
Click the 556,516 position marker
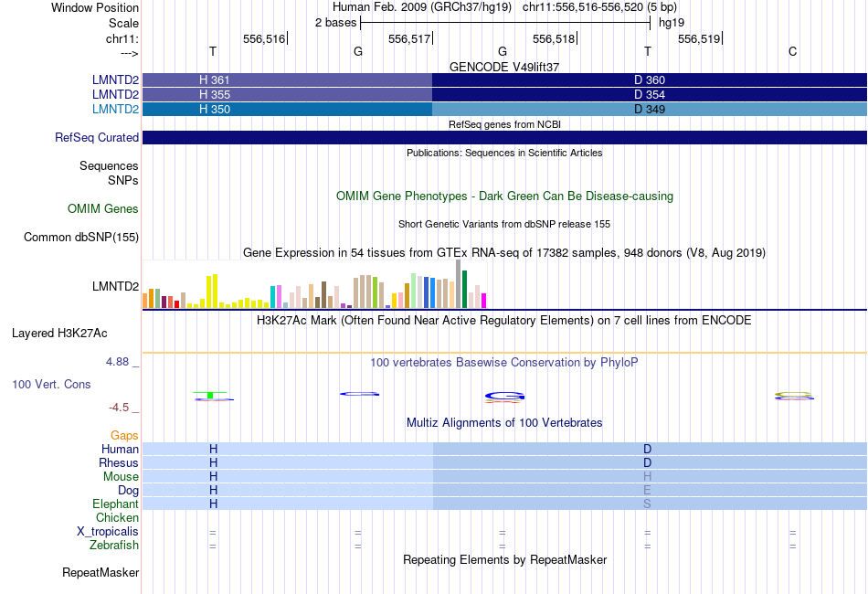[264, 38]
